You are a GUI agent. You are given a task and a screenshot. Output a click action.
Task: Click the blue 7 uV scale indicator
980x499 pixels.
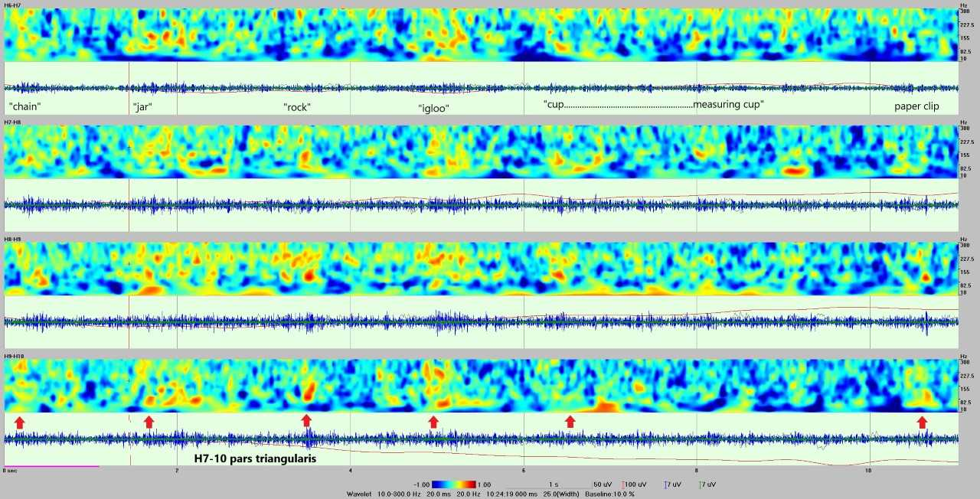tap(672, 485)
